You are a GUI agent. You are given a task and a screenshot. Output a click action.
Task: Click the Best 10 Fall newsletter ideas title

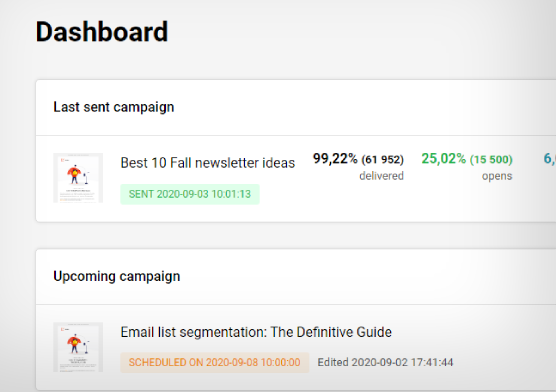pos(208,163)
